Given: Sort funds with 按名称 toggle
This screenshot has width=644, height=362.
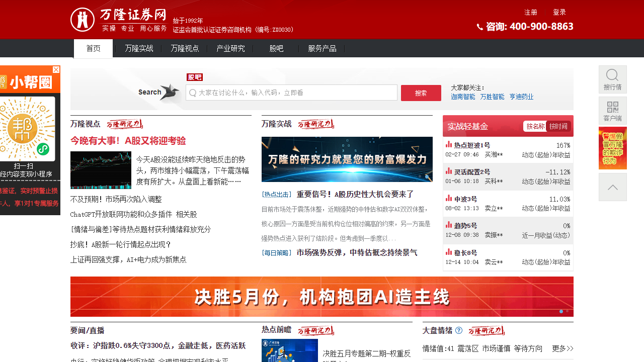Looking at the screenshot, I should [x=535, y=126].
